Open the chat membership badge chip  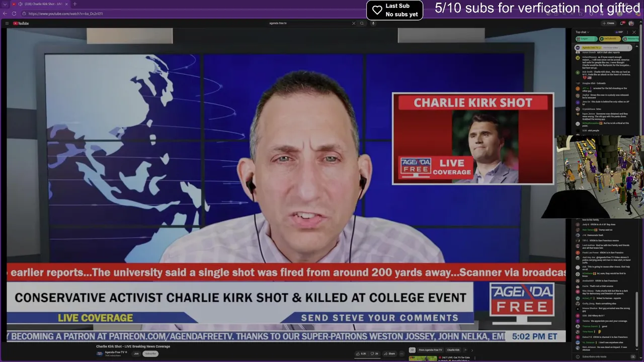click(619, 32)
